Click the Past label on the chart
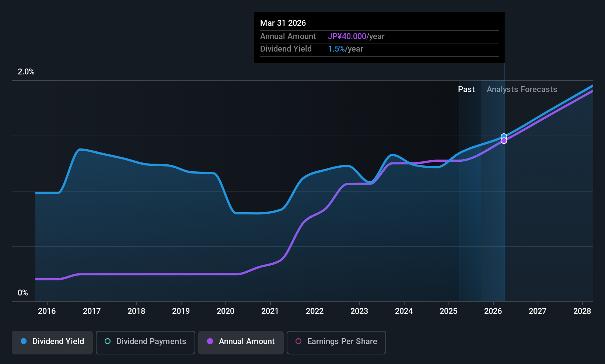Screen dimensions: 605x364 466,90
